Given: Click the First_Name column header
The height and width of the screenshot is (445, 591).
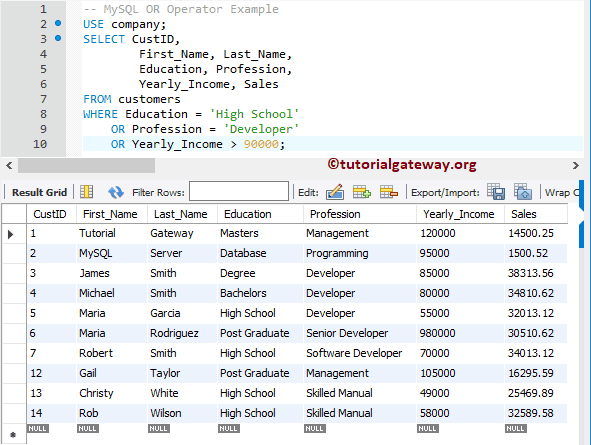Looking at the screenshot, I should (112, 214).
